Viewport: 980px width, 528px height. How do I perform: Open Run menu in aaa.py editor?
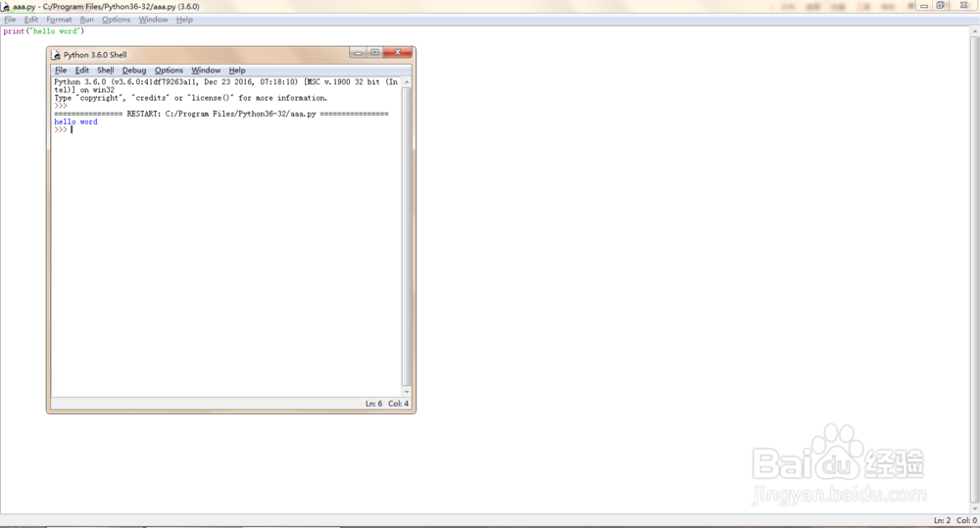pos(87,20)
